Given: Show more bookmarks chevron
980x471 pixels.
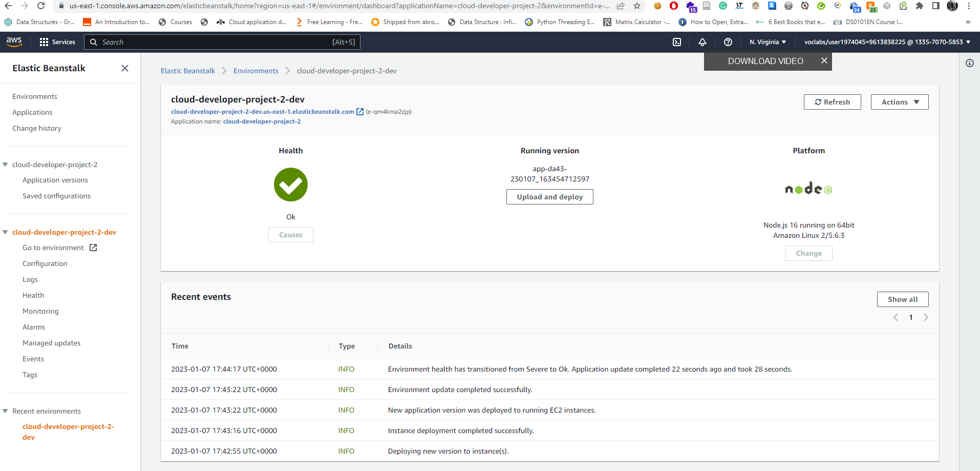Looking at the screenshot, I should click(x=968, y=22).
